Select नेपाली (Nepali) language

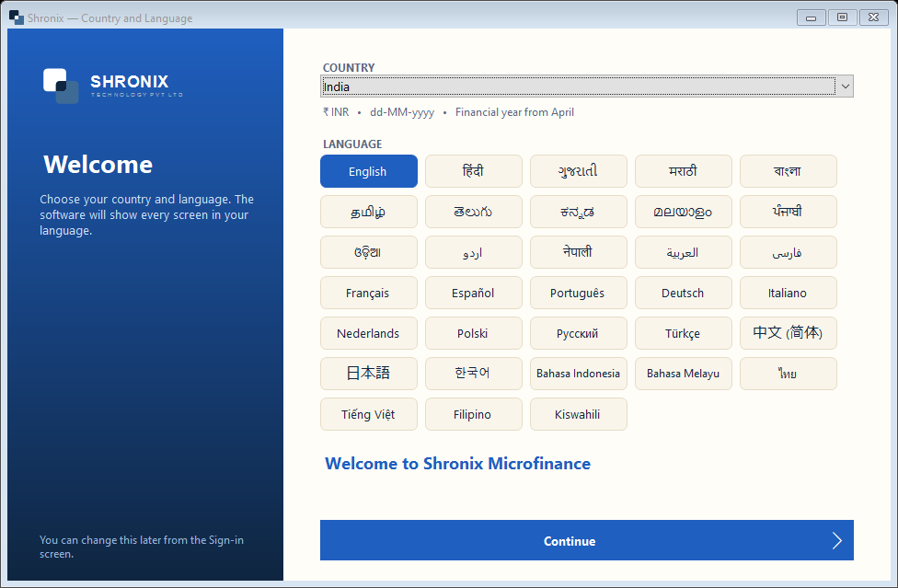coord(579,252)
